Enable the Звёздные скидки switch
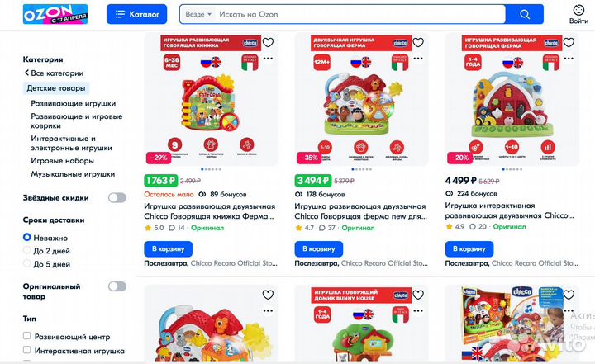The image size is (595, 364). coord(117,197)
